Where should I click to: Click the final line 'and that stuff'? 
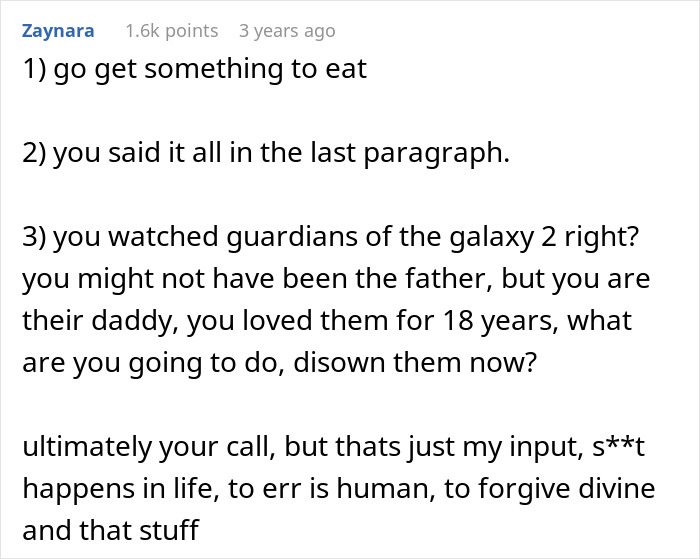110,530
